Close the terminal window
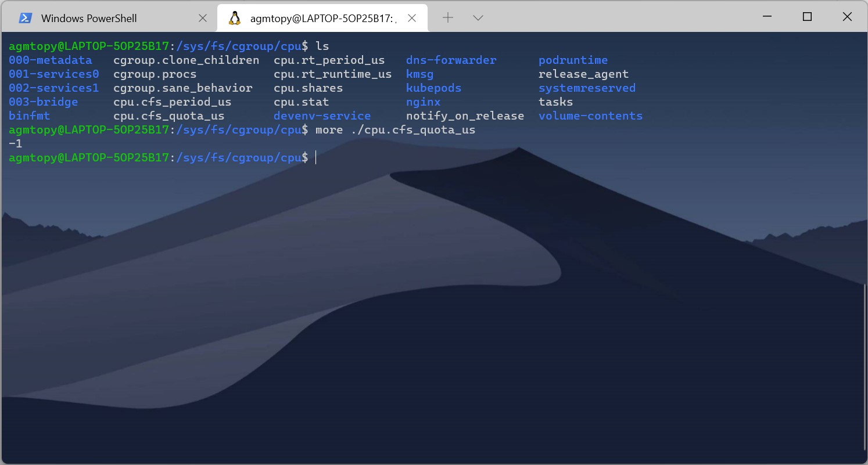 tap(847, 17)
